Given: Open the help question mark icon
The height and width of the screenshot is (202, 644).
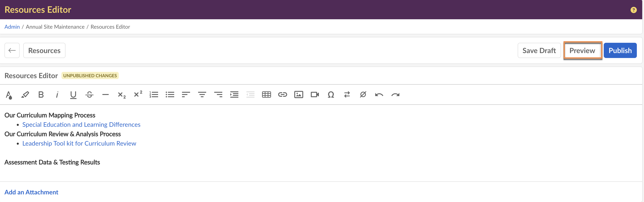Looking at the screenshot, I should click(x=633, y=10).
